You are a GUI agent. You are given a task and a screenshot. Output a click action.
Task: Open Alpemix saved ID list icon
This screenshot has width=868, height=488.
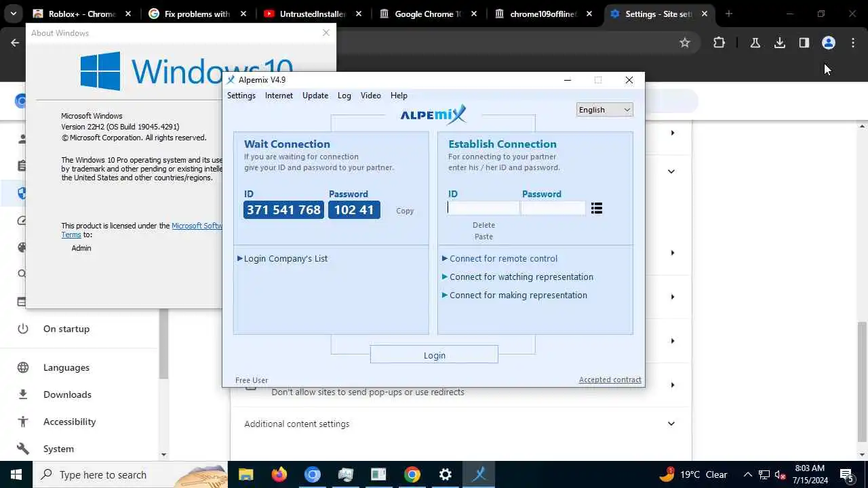pos(597,208)
